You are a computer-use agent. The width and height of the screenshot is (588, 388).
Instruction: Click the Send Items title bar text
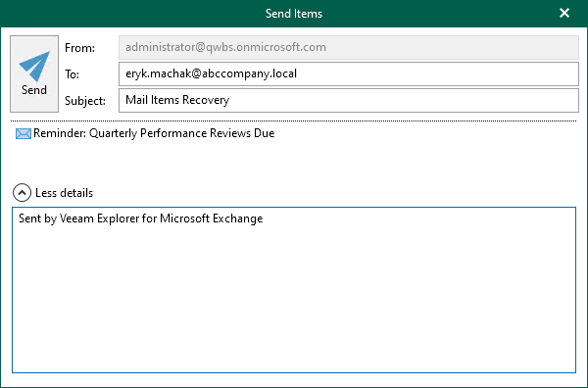pos(294,14)
